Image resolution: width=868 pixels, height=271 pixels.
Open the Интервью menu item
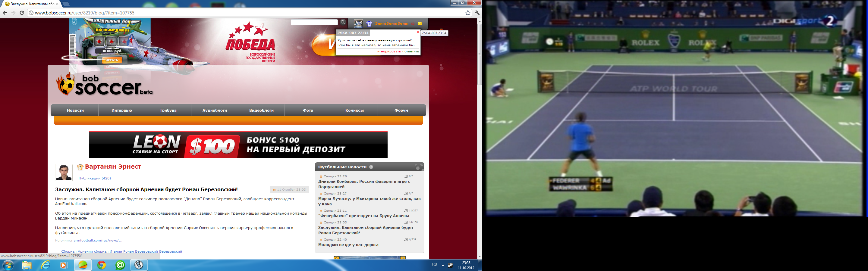click(x=122, y=111)
